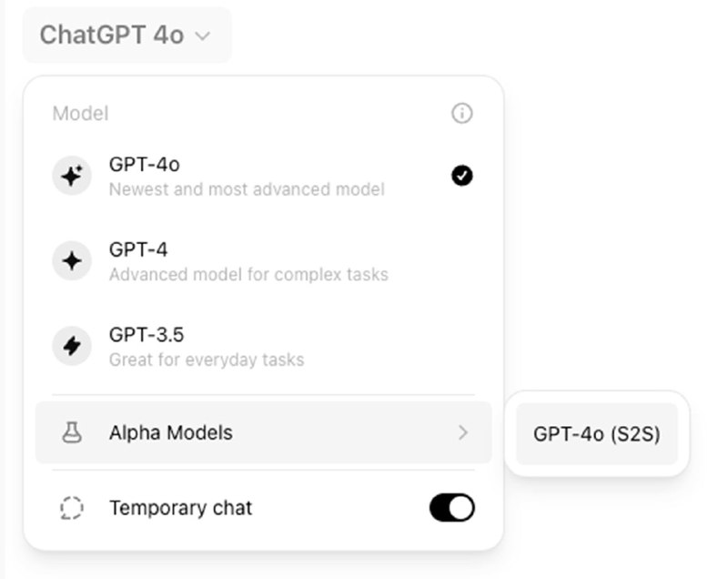
Task: Click the Model section header label
Action: click(80, 114)
